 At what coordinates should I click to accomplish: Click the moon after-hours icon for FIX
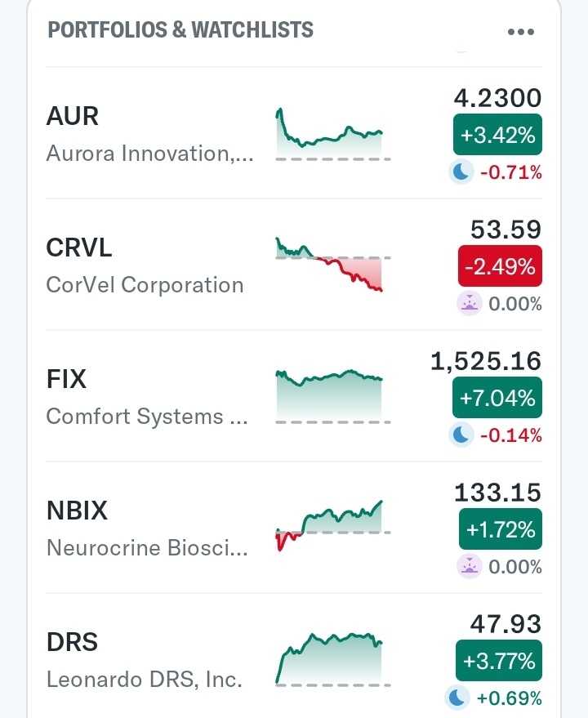461,435
